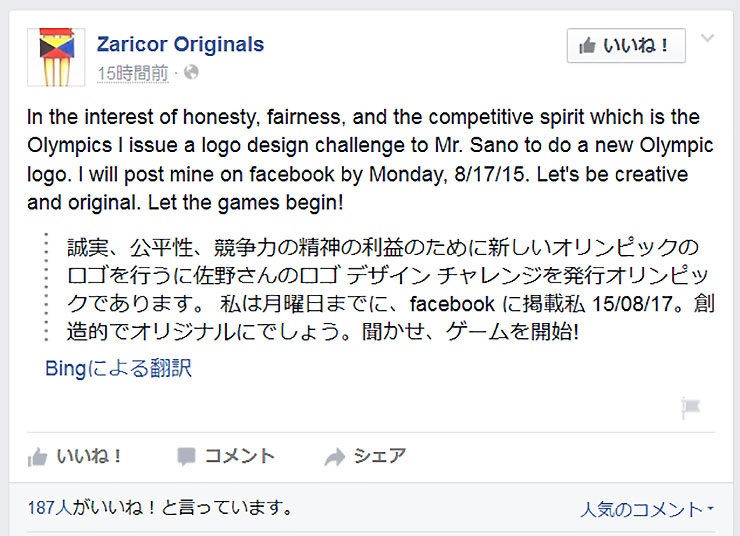Open the 人気のコメント sorting dropdown
Screen dimensions: 740x536
click(x=647, y=510)
